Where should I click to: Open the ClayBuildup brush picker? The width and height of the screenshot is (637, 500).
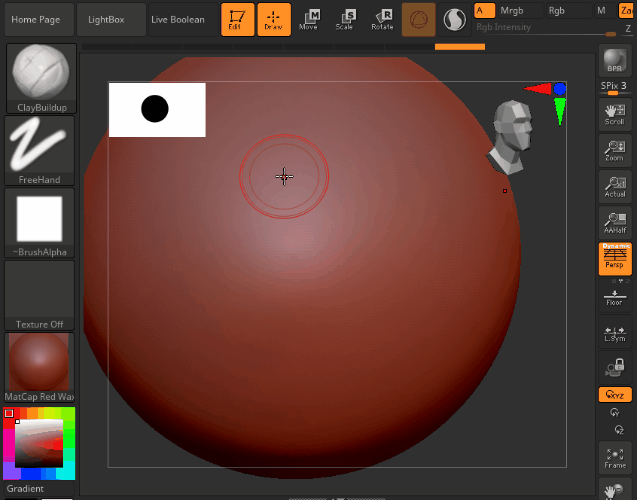click(x=40, y=78)
